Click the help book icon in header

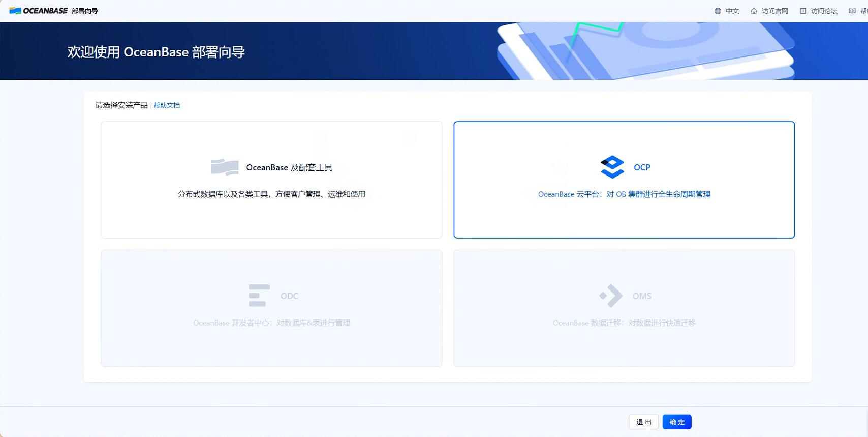[x=852, y=11]
